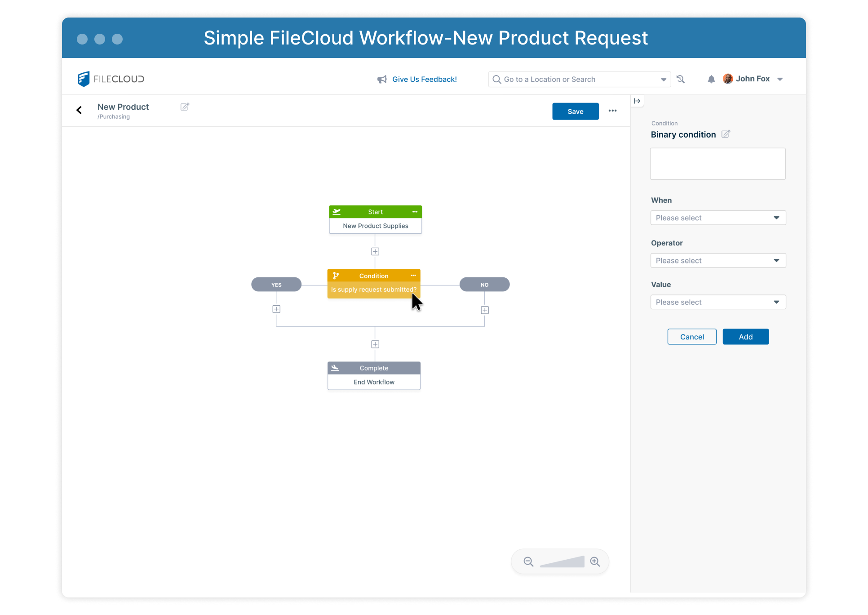Open the notifications bell

[711, 79]
